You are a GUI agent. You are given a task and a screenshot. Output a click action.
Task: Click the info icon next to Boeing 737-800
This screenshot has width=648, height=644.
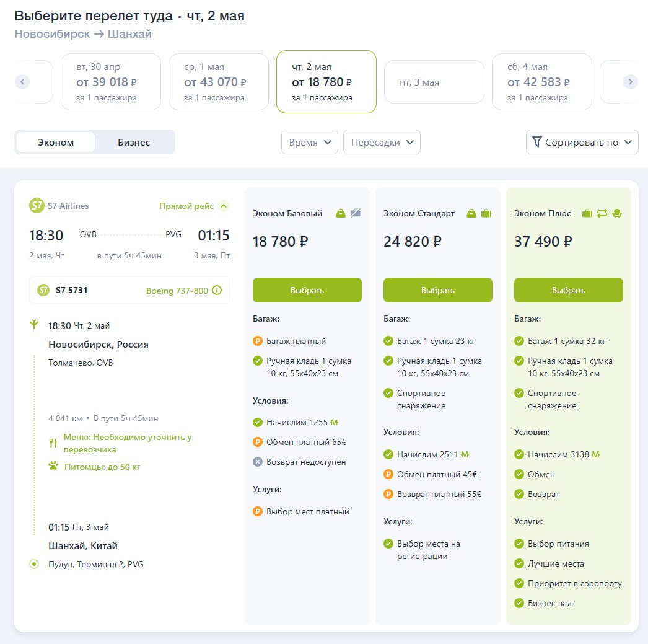217,290
